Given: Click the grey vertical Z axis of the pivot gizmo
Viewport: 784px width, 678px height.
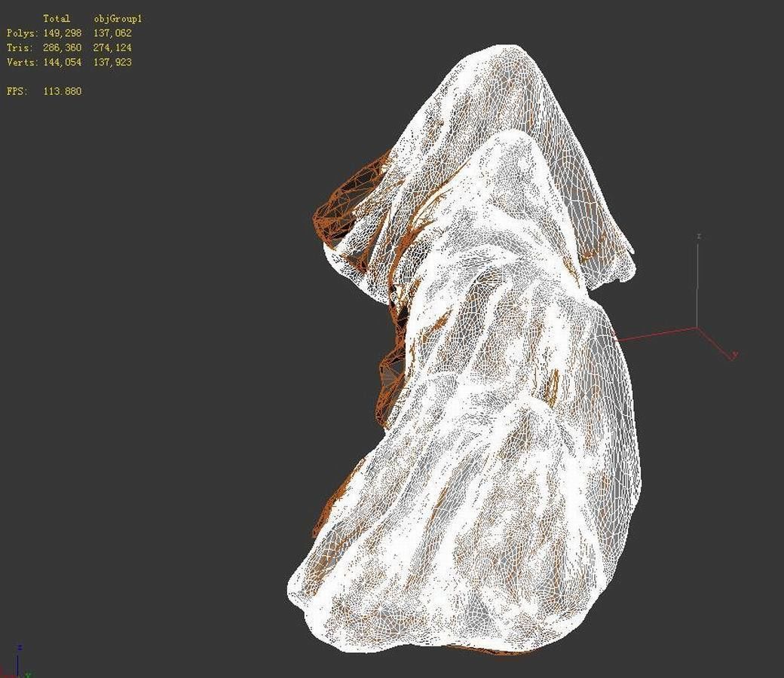Looking at the screenshot, I should pyautogui.click(x=697, y=285).
